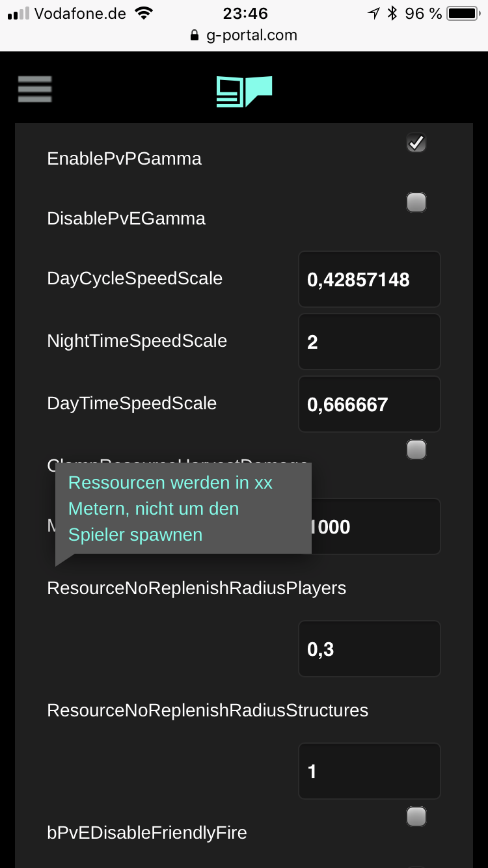Select the DayTimeSpeedScale field
This screenshot has height=868, width=488.
[x=370, y=404]
